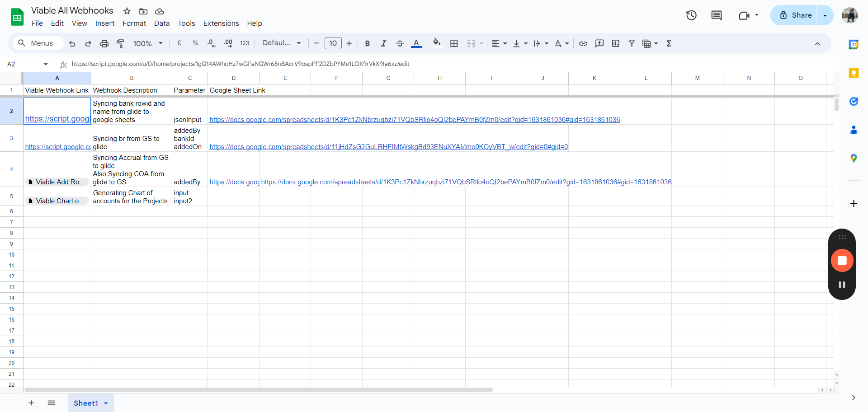Expand merge cells options arrow
This screenshot has width=868, height=412.
click(481, 43)
